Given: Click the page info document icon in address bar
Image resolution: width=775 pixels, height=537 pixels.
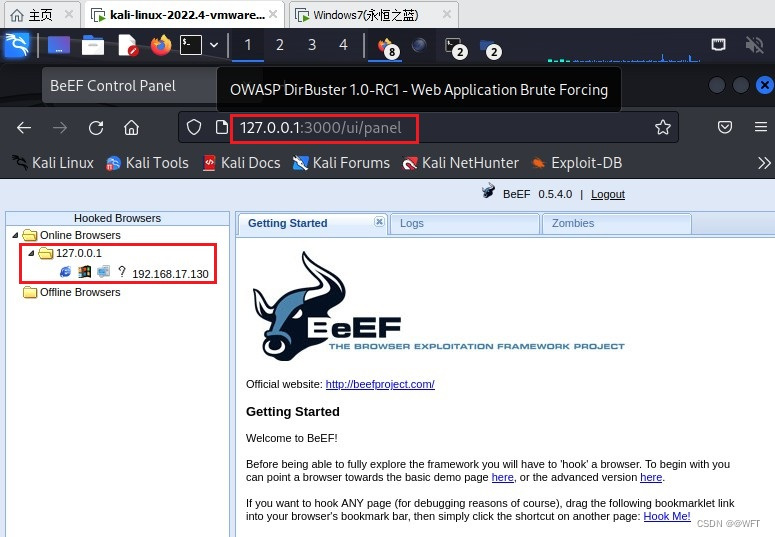Looking at the screenshot, I should tap(222, 128).
